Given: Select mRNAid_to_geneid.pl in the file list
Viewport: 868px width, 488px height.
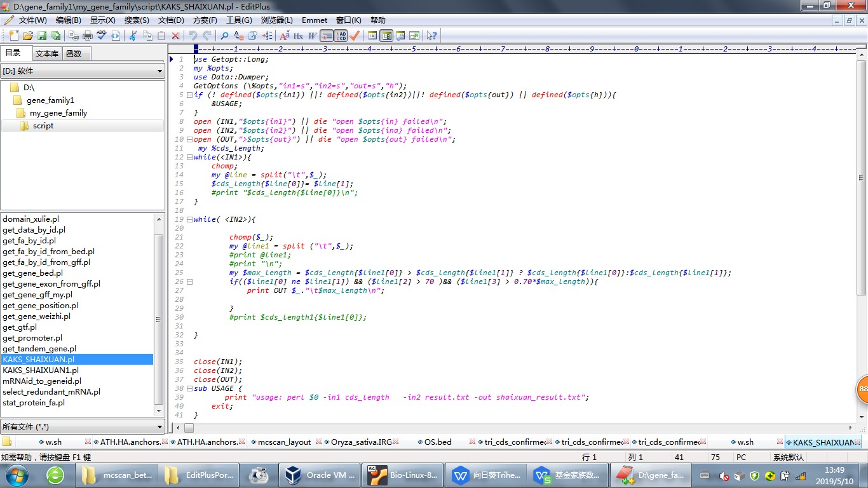Looking at the screenshot, I should pos(42,381).
